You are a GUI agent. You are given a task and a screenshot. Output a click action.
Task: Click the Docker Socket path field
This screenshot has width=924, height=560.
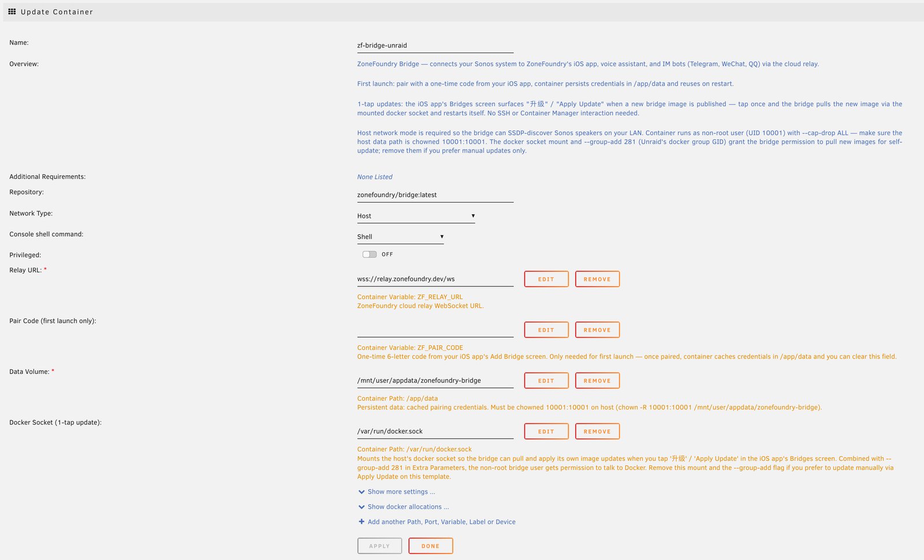[x=435, y=431]
